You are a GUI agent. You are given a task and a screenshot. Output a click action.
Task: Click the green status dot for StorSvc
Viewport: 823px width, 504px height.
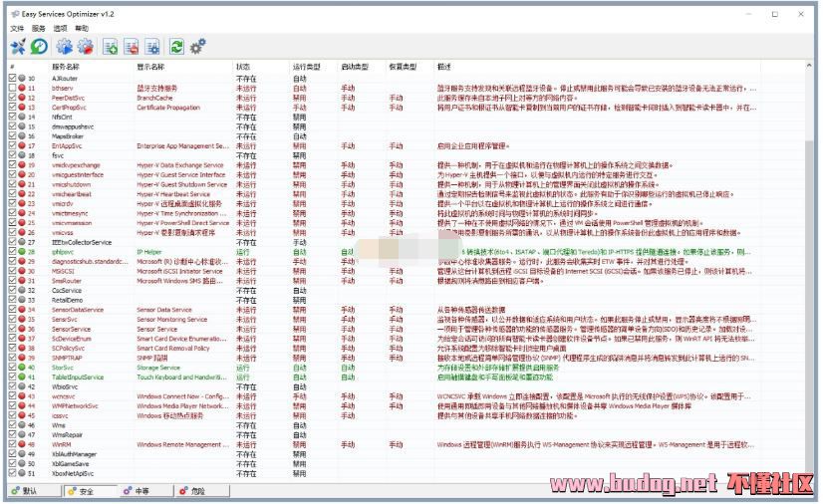click(22, 368)
